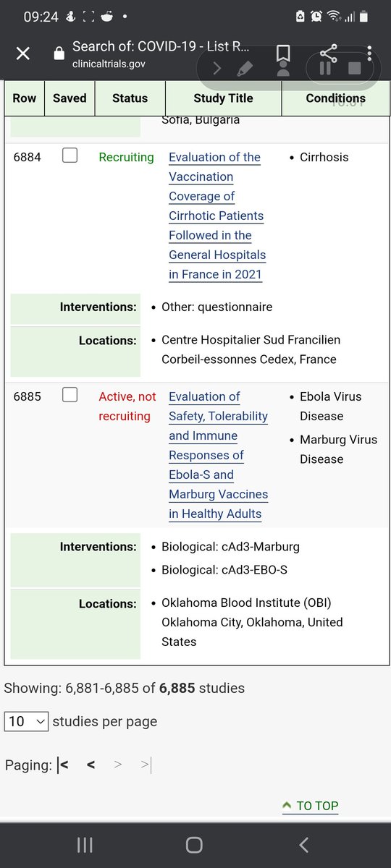Go to first page of results
Screen dimensions: 391x868
point(63,765)
